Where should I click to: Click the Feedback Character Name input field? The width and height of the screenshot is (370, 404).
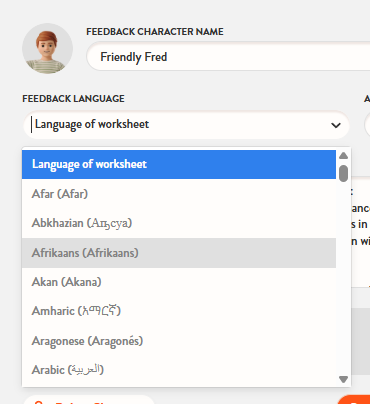(228, 56)
